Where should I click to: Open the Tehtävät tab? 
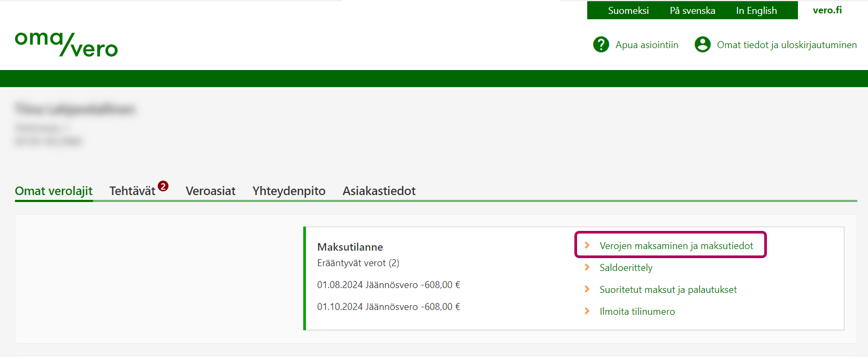132,191
